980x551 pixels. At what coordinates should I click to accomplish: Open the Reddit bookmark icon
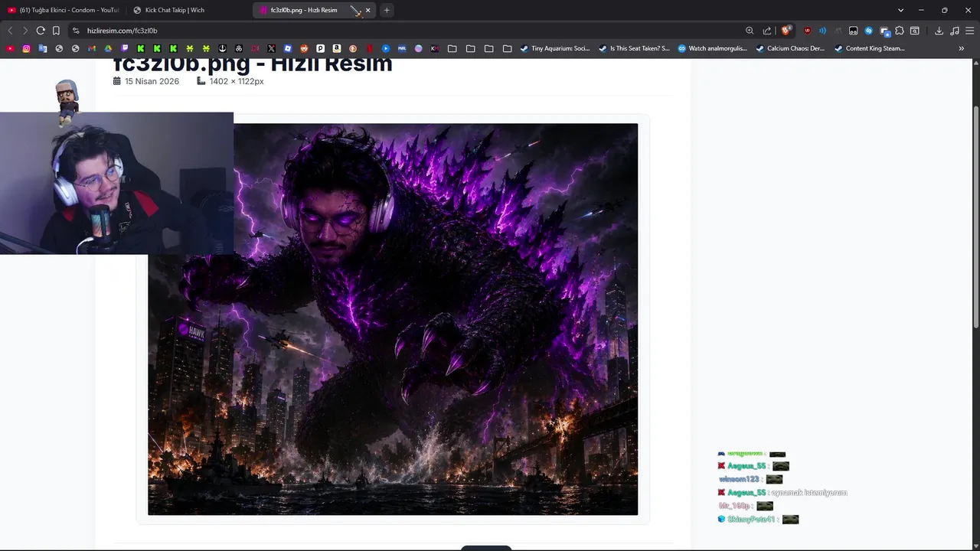tap(304, 48)
